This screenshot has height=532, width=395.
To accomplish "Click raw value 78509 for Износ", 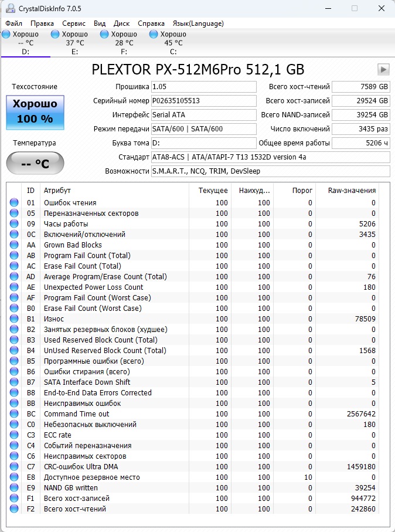I will (366, 318).
